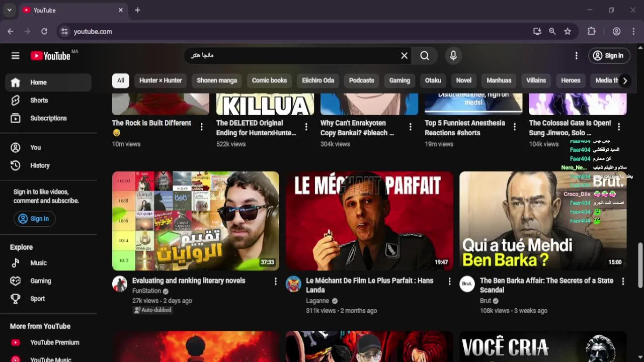644x362 pixels.
Task: Open YouTube Music link
Action: [48, 358]
